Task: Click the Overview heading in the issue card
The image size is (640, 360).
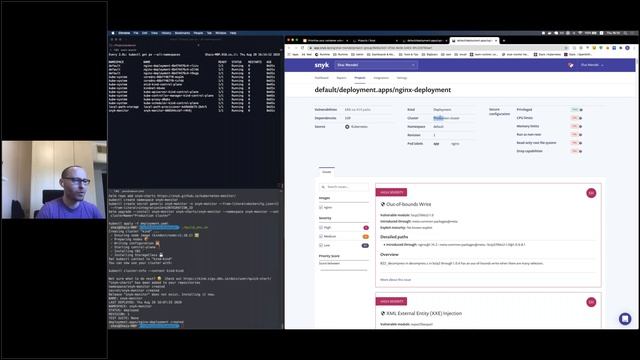Action: click(389, 254)
